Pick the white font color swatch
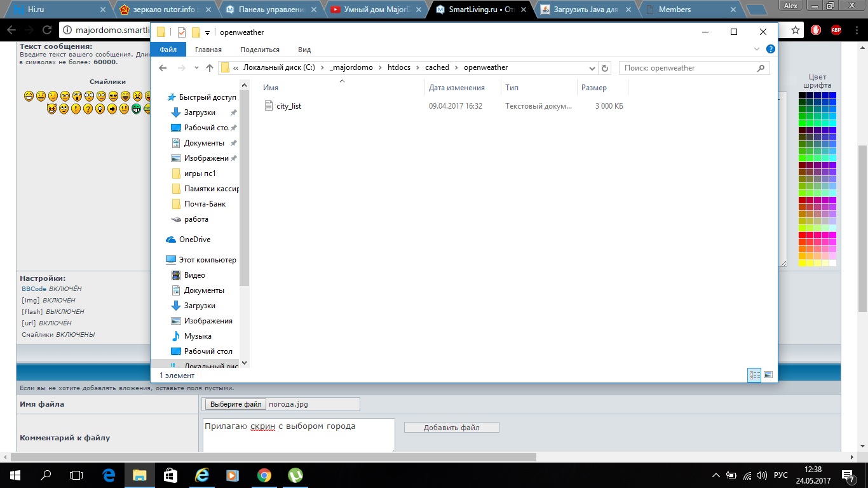 coord(832,263)
